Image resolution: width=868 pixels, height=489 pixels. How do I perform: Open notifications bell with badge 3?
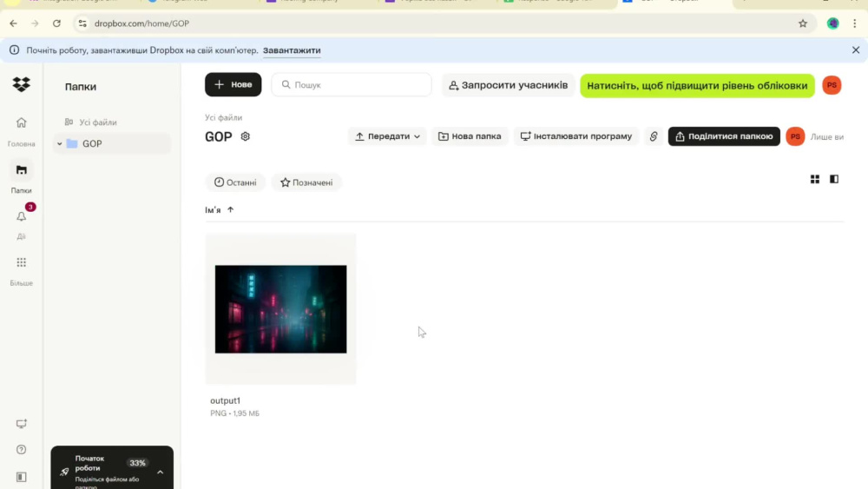point(21,216)
